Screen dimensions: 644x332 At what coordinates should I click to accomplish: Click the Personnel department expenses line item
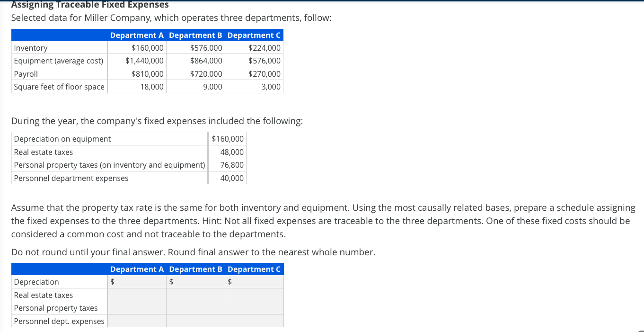coord(71,178)
